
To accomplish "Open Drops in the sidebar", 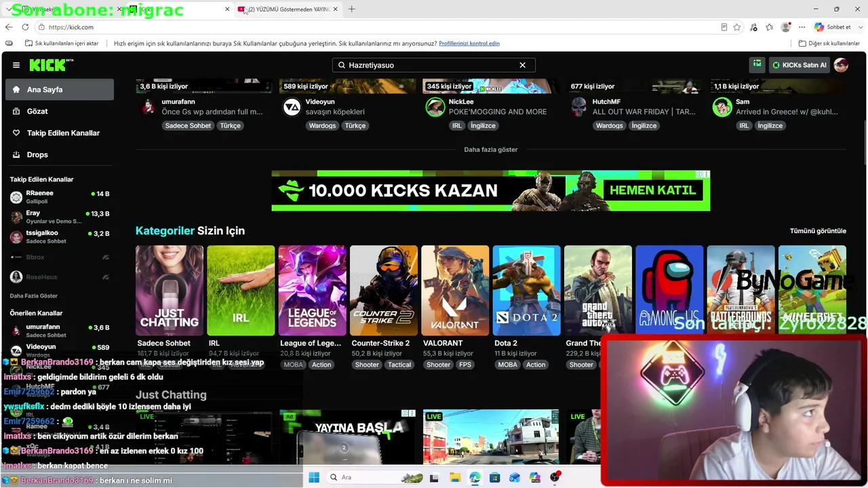I will [x=60, y=155].
